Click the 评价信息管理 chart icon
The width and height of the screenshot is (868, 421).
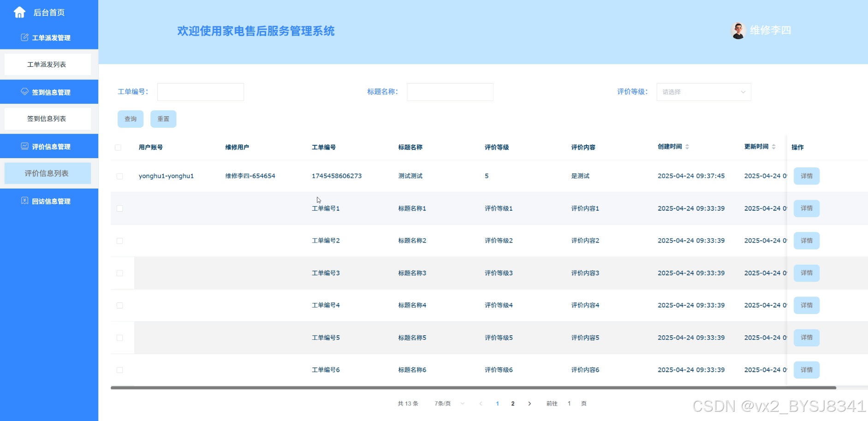pyautogui.click(x=24, y=146)
